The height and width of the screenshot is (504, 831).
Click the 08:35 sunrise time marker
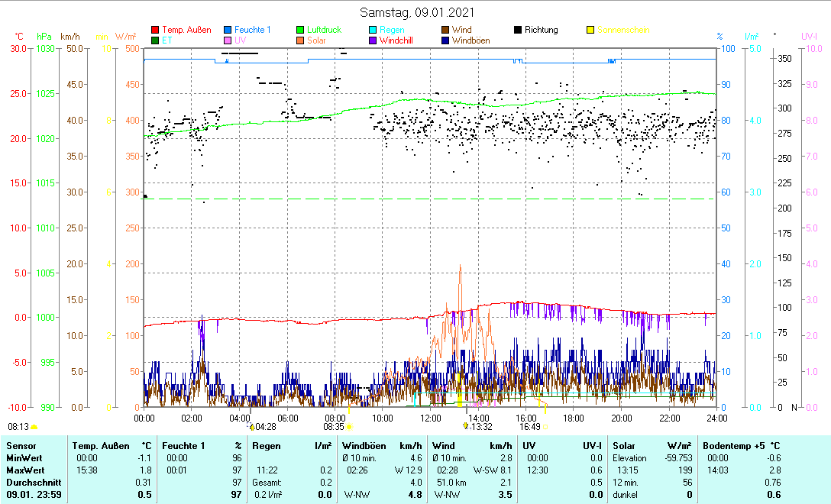click(x=334, y=427)
